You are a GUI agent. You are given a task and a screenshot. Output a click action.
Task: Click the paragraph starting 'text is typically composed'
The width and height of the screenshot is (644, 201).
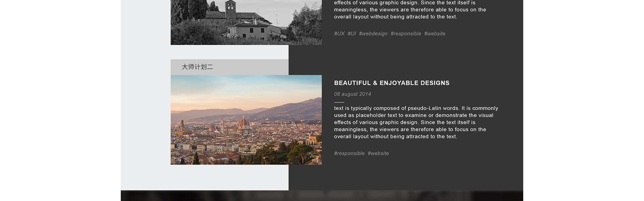tap(416, 122)
